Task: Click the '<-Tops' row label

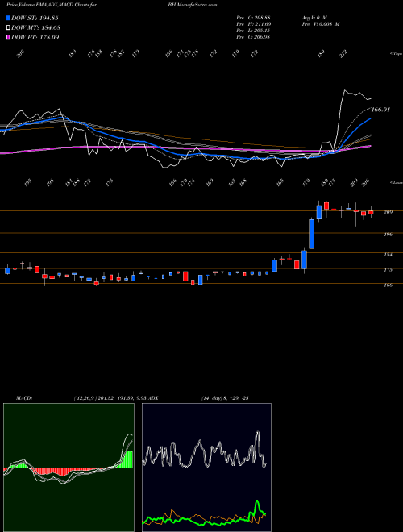Action: coord(396,54)
